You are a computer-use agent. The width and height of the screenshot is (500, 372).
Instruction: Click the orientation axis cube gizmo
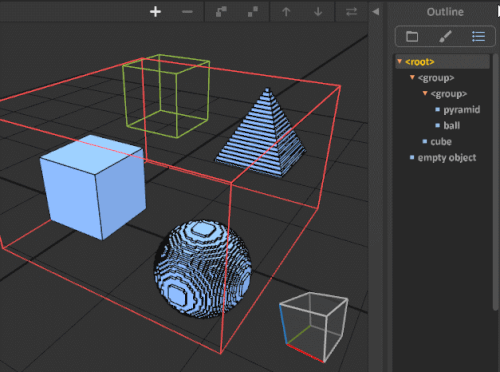tap(313, 327)
